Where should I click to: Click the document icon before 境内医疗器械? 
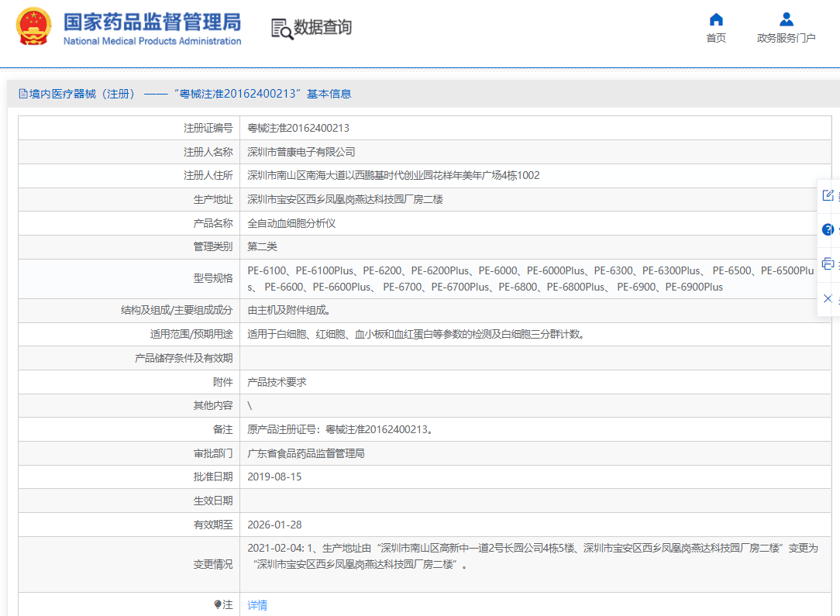[23, 94]
